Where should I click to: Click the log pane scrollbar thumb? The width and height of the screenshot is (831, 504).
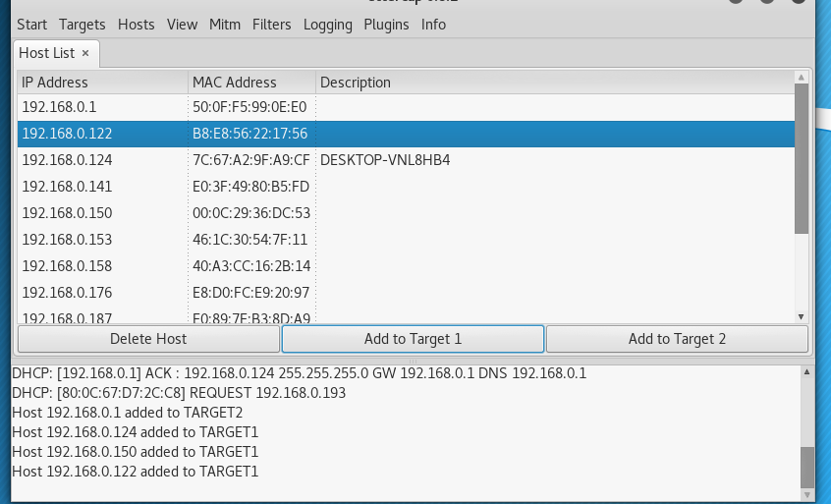click(807, 467)
